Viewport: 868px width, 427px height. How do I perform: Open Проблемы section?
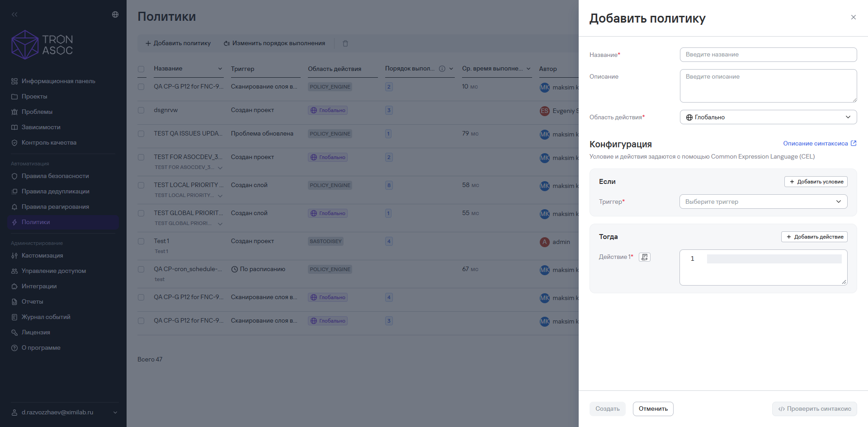(x=37, y=112)
